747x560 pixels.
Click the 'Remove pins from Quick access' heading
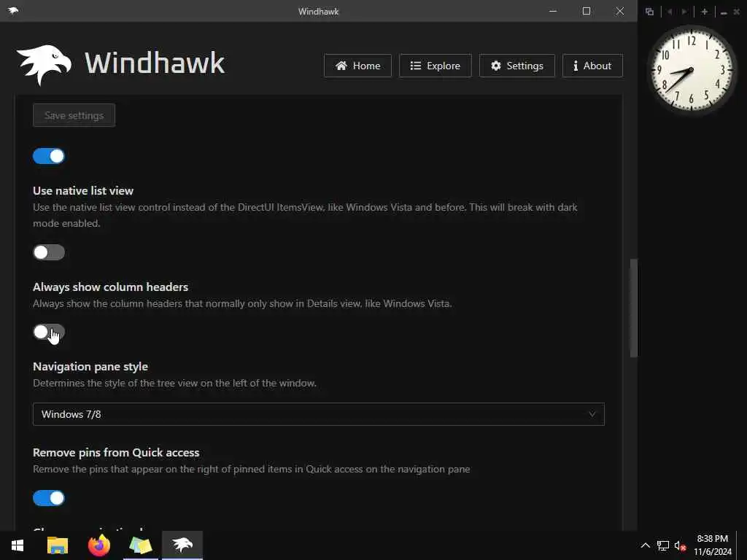click(x=116, y=452)
